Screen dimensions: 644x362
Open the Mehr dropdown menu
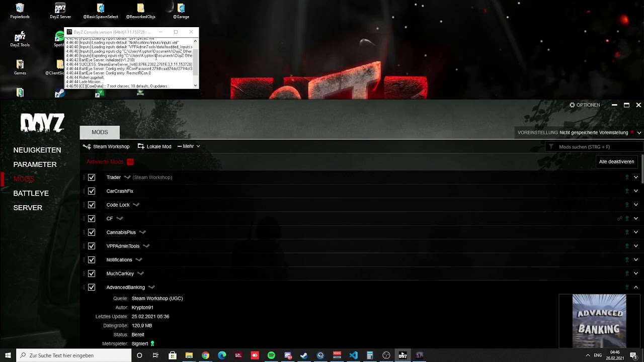(x=189, y=146)
